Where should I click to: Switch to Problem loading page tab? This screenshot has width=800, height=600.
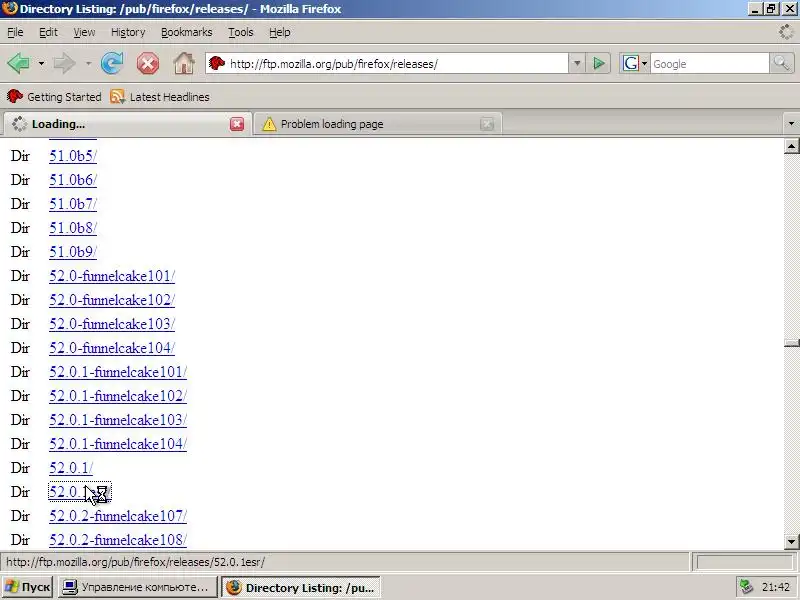click(378, 124)
